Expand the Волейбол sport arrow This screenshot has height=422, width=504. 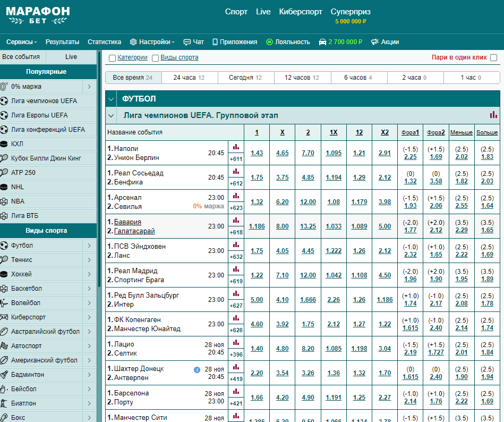89,303
